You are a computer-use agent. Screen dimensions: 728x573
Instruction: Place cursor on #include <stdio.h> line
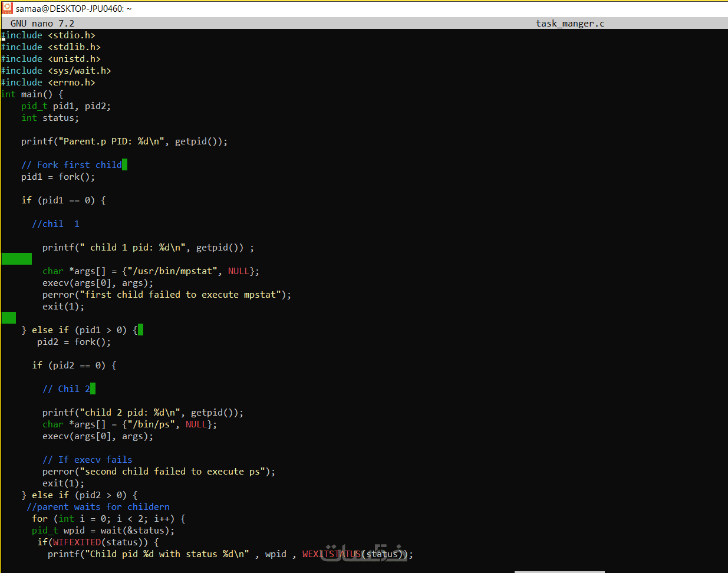click(x=48, y=35)
